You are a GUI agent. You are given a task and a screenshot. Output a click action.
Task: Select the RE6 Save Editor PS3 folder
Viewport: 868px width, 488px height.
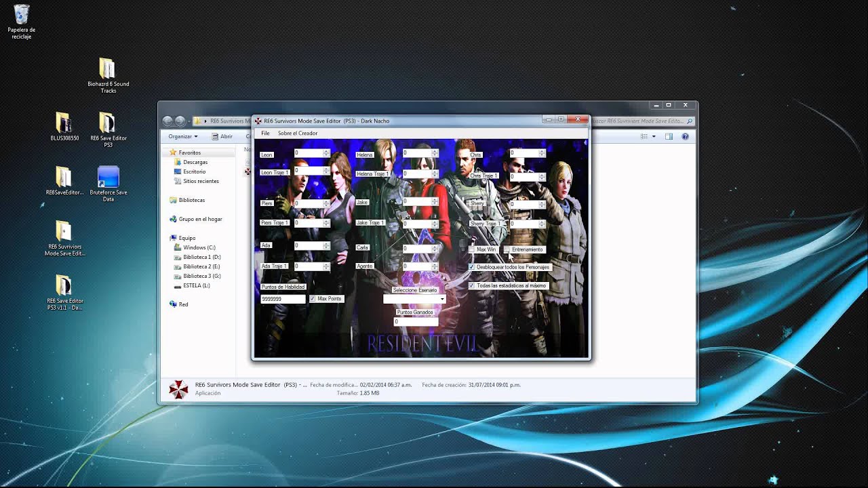click(108, 129)
